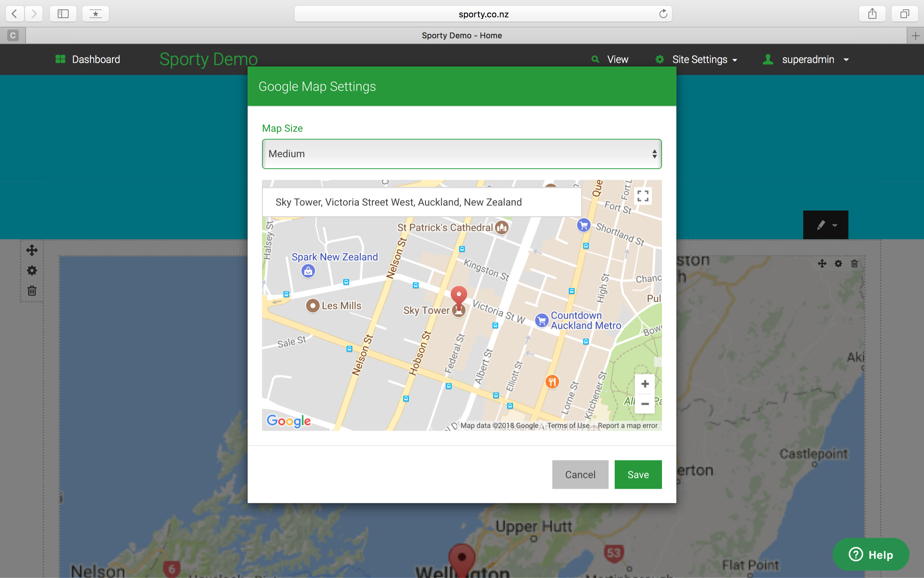Click the pinned tab C icon
Viewport: 924px width, 578px height.
pyautogui.click(x=13, y=35)
